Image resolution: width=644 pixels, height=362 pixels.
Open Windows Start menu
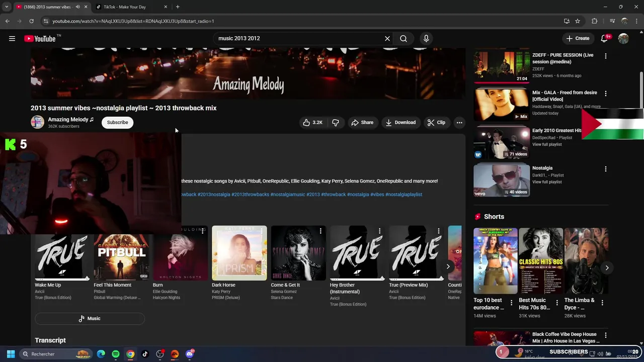11,354
